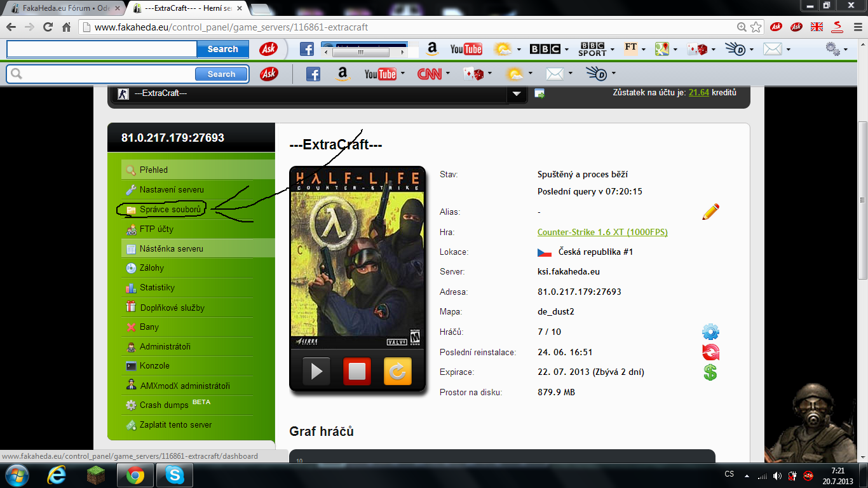The height and width of the screenshot is (488, 868).
Task: Follow the Counter-Strike 1.6 XT (1000FPS) link
Action: pyautogui.click(x=602, y=232)
